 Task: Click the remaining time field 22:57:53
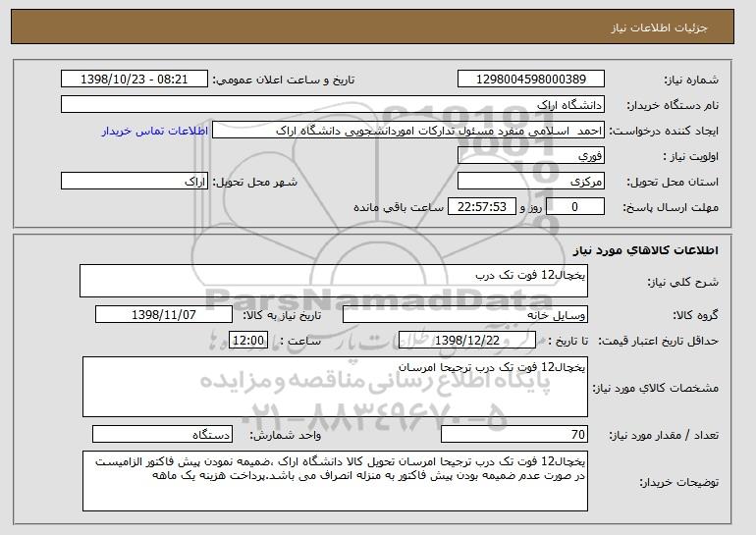pyautogui.click(x=482, y=207)
